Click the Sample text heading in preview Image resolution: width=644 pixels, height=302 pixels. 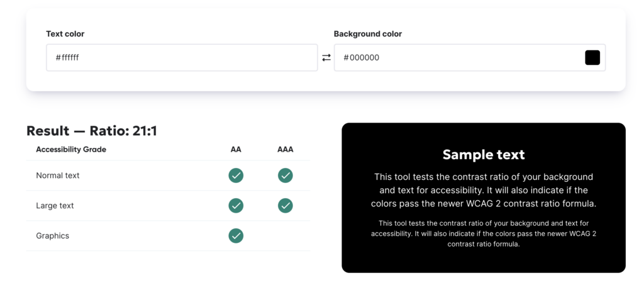484,155
